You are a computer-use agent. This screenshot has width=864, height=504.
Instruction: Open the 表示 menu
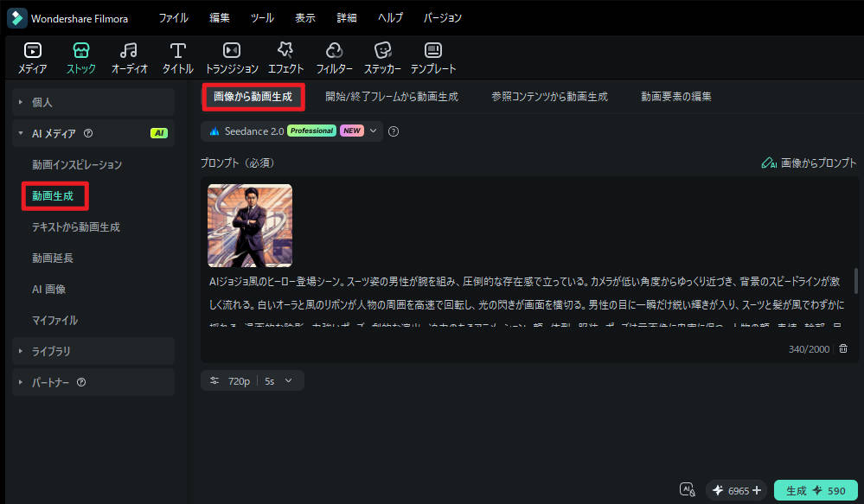[304, 17]
